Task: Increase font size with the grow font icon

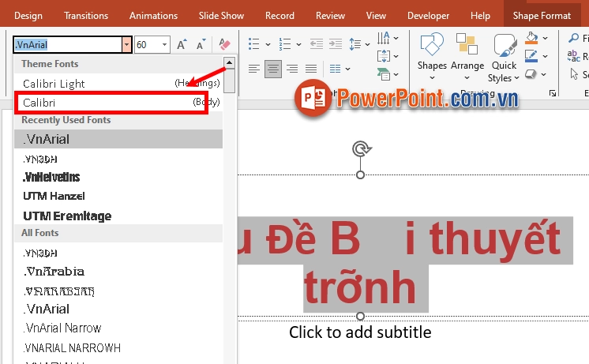Action: tap(182, 44)
